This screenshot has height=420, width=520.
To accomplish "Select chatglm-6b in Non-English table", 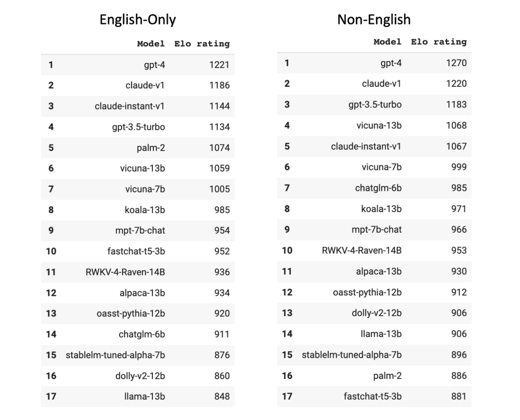I will [x=379, y=188].
